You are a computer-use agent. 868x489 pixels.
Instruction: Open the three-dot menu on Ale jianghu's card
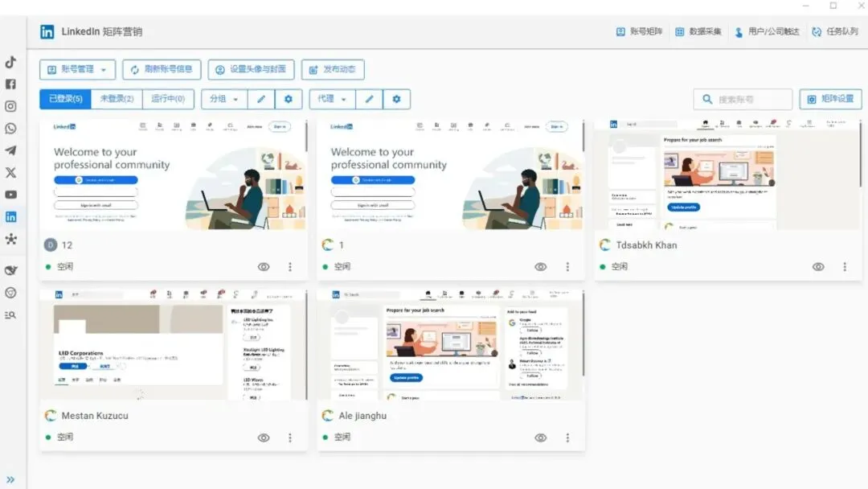567,438
